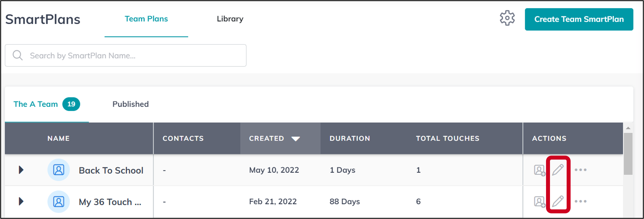This screenshot has height=219, width=644.
Task: Click the edit pencil for Back To School
Action: tap(558, 170)
